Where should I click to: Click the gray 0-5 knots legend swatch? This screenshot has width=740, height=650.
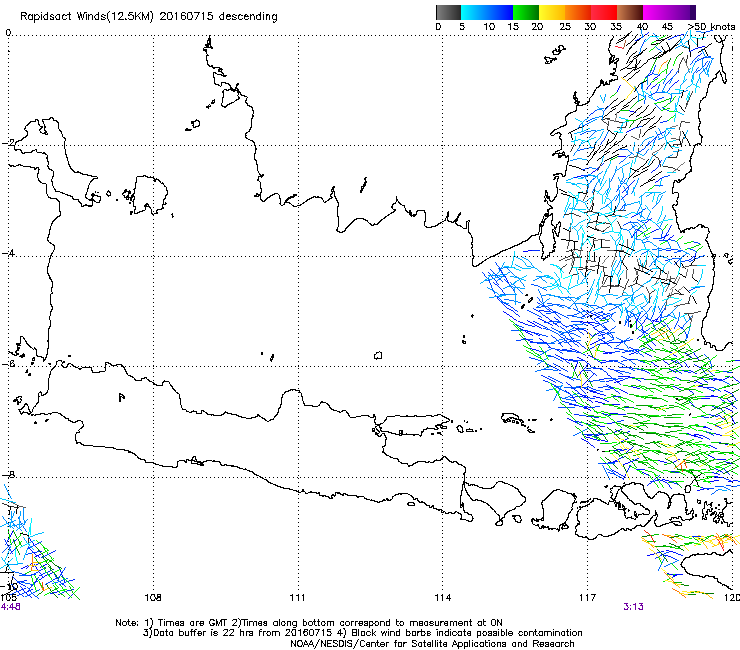pyautogui.click(x=448, y=12)
